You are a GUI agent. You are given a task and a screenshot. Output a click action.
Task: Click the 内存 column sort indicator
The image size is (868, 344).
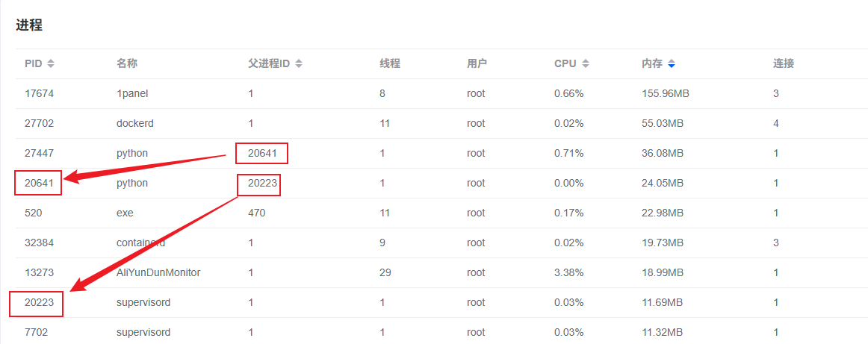click(672, 64)
